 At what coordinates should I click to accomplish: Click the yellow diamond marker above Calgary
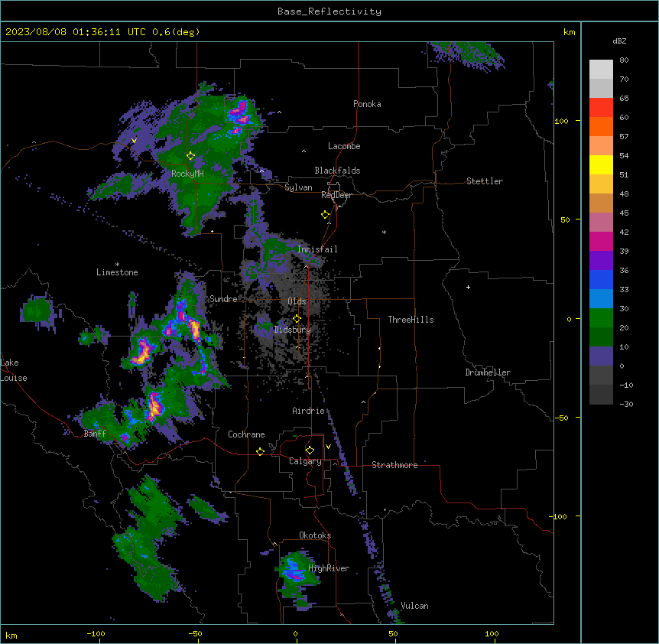click(310, 450)
